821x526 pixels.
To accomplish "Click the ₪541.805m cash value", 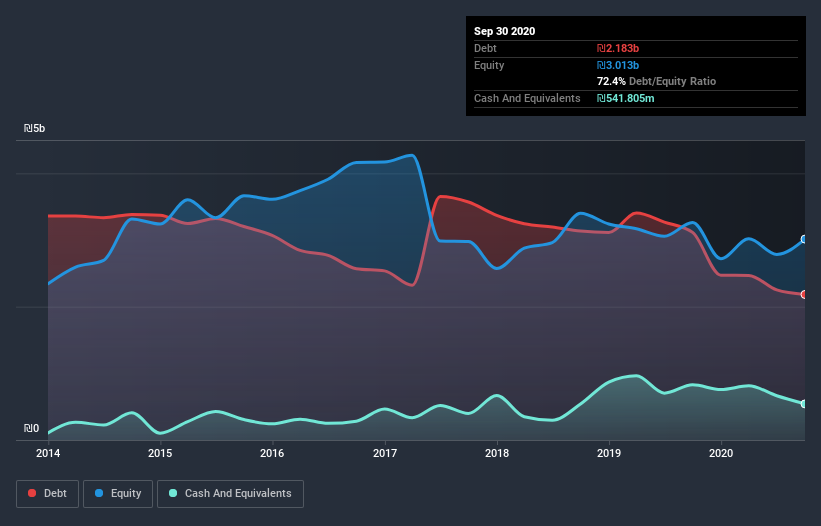I will pyautogui.click(x=626, y=98).
